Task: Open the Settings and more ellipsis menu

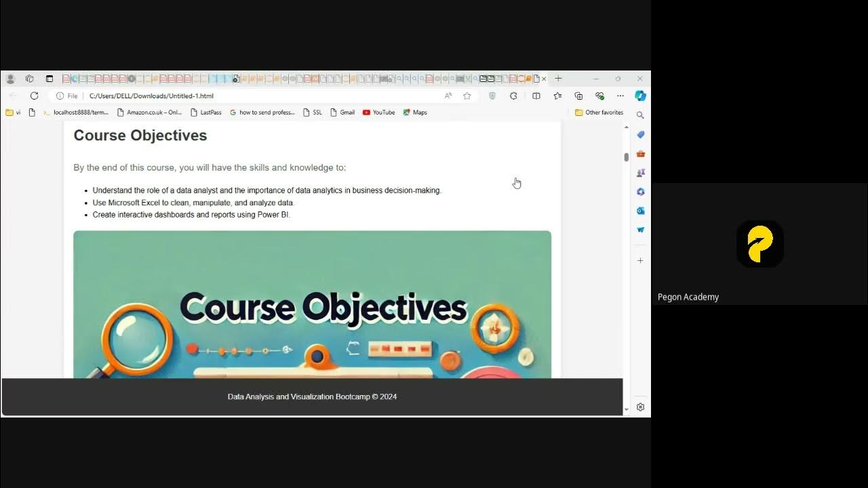Action: point(620,96)
